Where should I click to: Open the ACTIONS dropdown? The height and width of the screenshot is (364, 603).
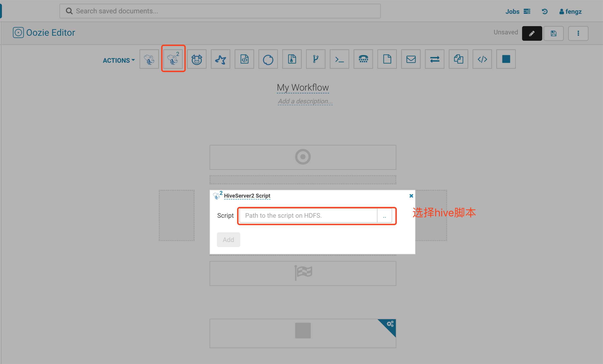119,60
